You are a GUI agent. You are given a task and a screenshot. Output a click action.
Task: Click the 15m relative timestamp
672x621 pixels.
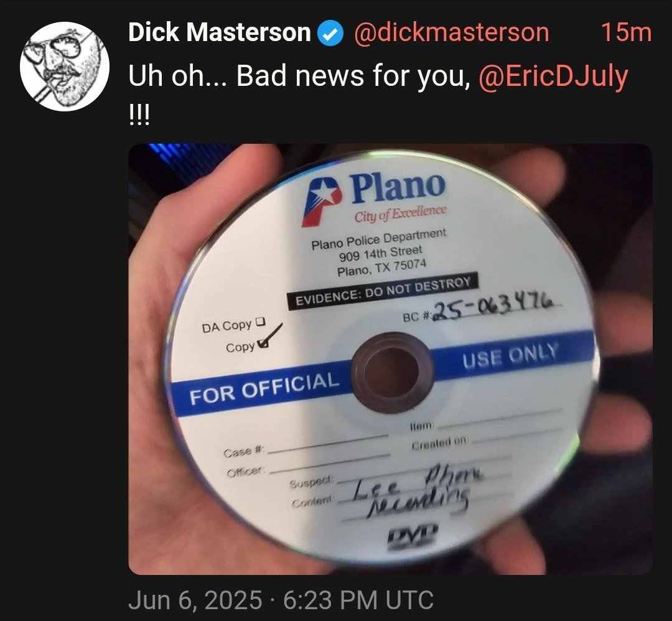tap(626, 32)
